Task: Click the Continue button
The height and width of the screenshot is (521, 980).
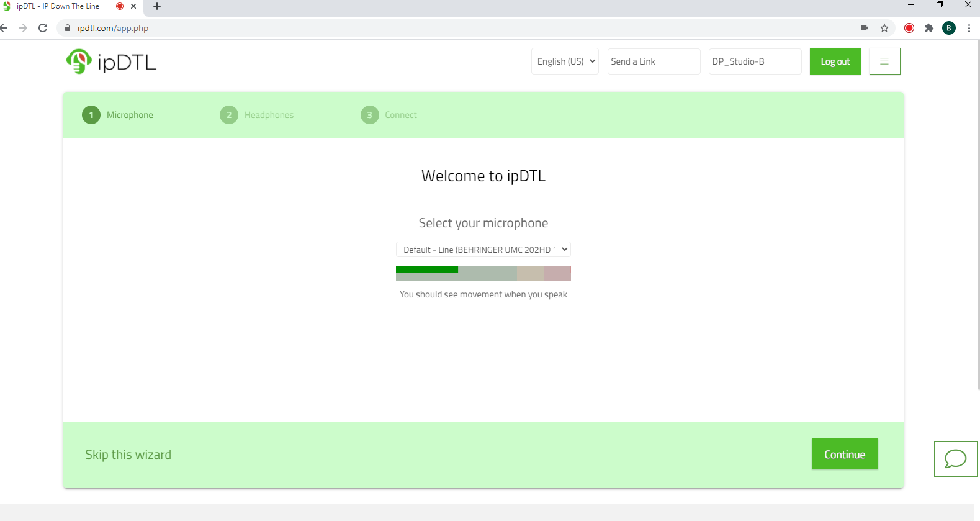Action: click(x=845, y=454)
